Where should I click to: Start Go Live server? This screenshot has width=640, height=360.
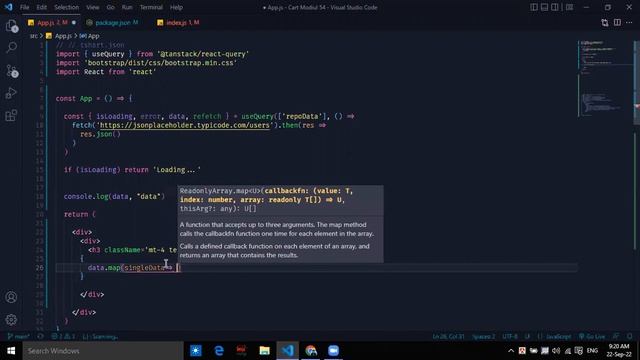click(x=592, y=337)
